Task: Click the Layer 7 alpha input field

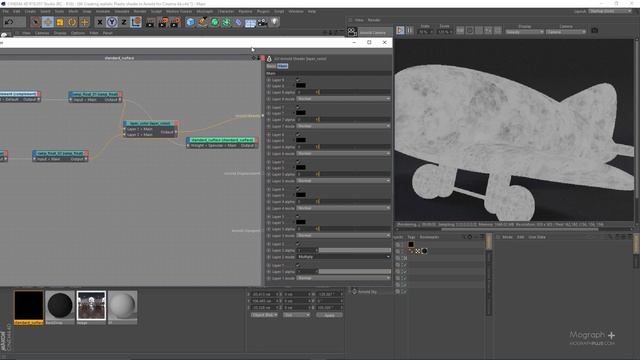Action: (x=306, y=120)
